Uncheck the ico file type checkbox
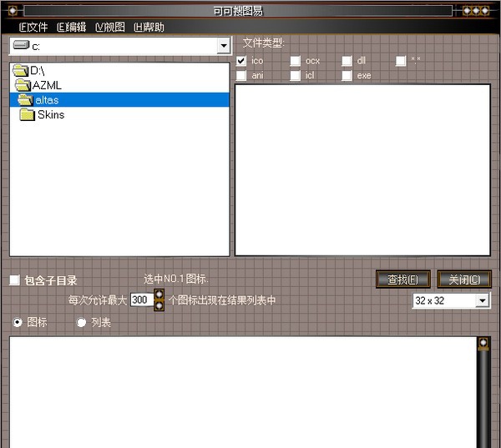The height and width of the screenshot is (448, 501). [x=241, y=61]
